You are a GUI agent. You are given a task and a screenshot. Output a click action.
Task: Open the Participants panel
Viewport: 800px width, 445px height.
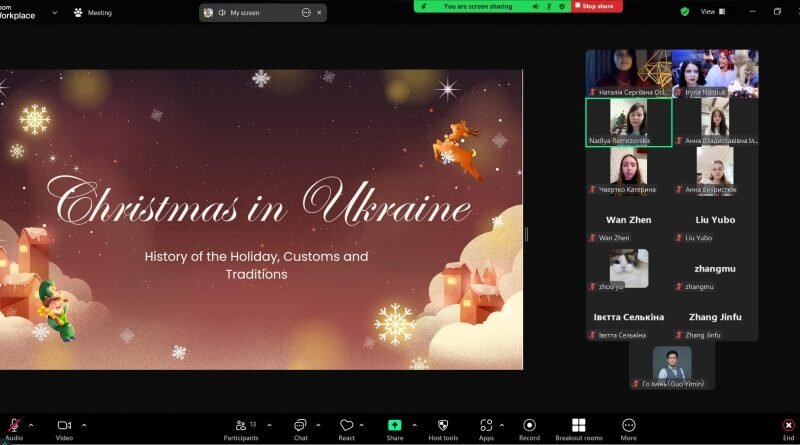point(241,430)
